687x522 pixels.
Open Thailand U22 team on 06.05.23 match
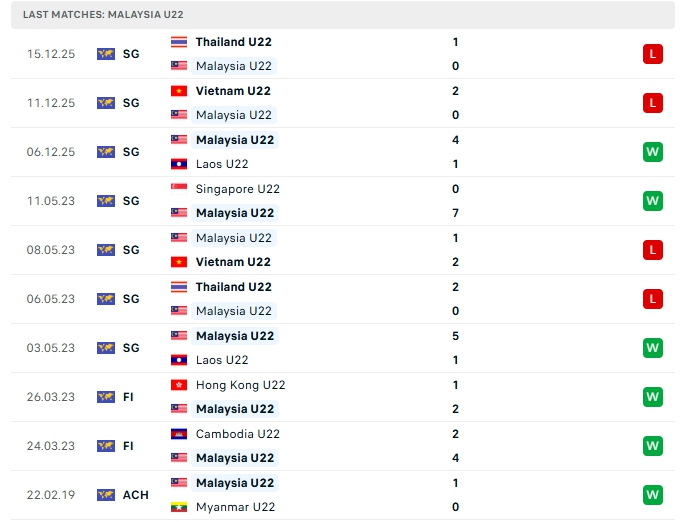pyautogui.click(x=233, y=287)
